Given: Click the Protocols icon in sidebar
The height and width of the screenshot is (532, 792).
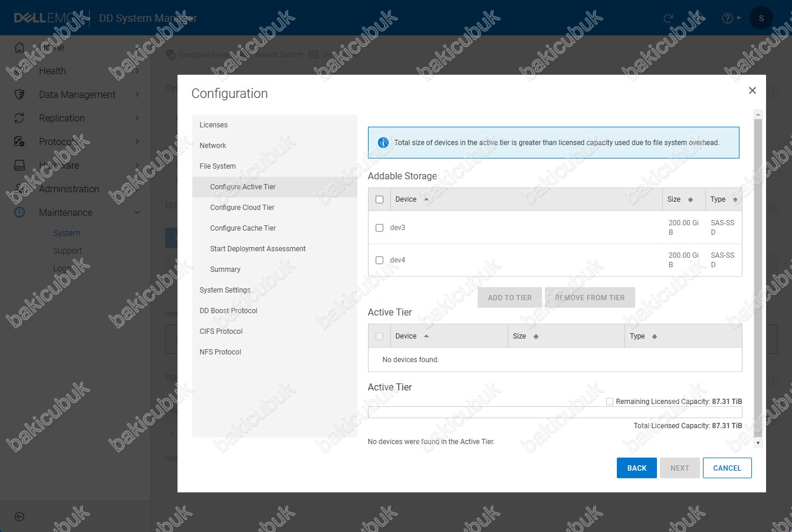Looking at the screenshot, I should (x=19, y=142).
